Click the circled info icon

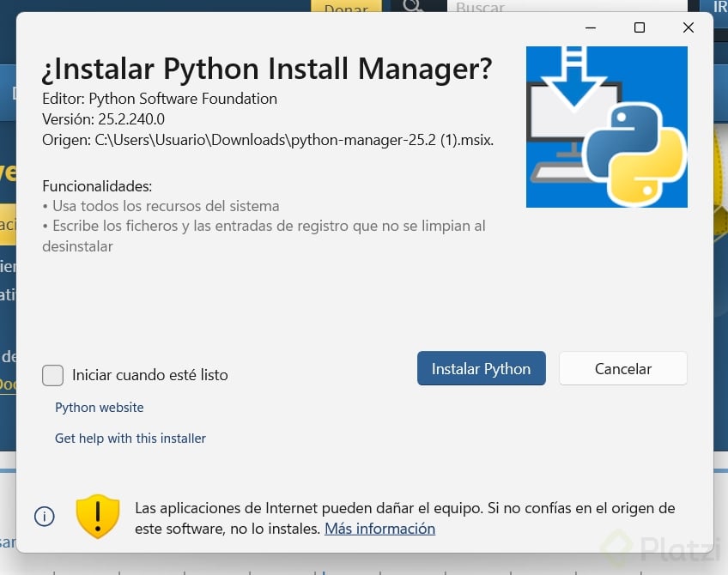click(45, 517)
